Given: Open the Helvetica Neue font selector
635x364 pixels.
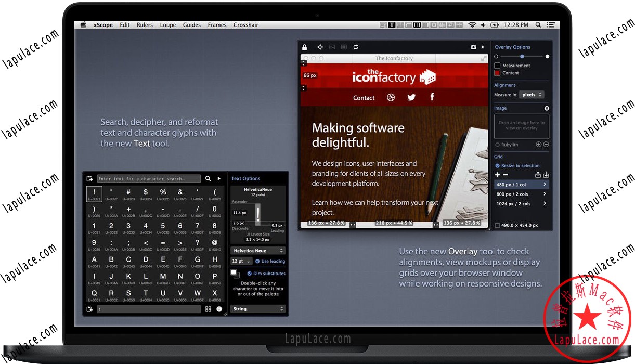Looking at the screenshot, I should 258,250.
